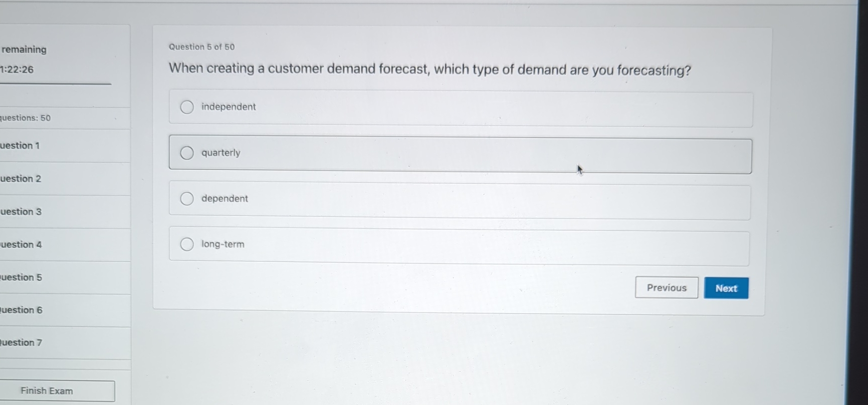Click the question text about demand forecasting
Image resolution: width=868 pixels, height=405 pixels.
coord(430,69)
